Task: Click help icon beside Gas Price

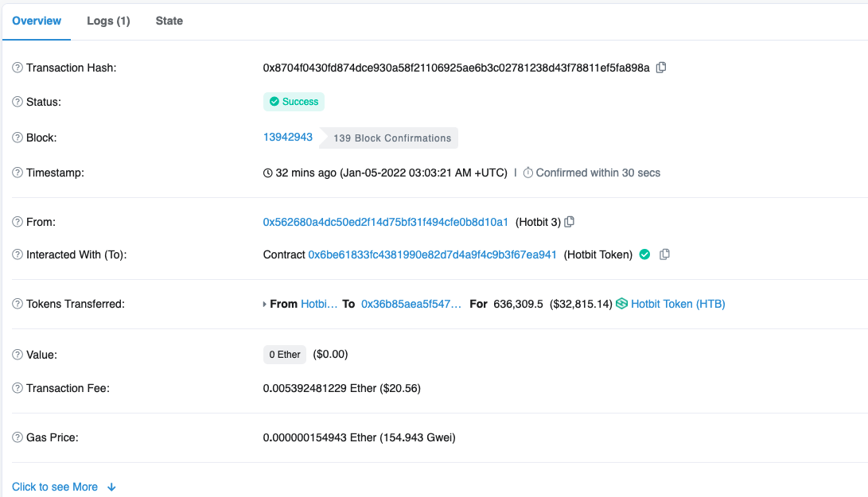Action: pos(18,437)
